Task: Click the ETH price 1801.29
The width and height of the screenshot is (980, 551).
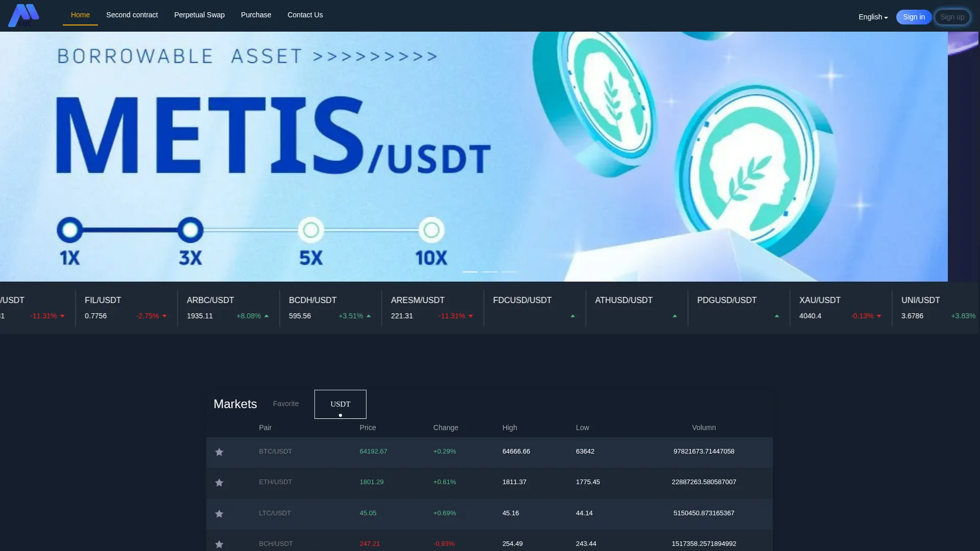Action: click(372, 482)
